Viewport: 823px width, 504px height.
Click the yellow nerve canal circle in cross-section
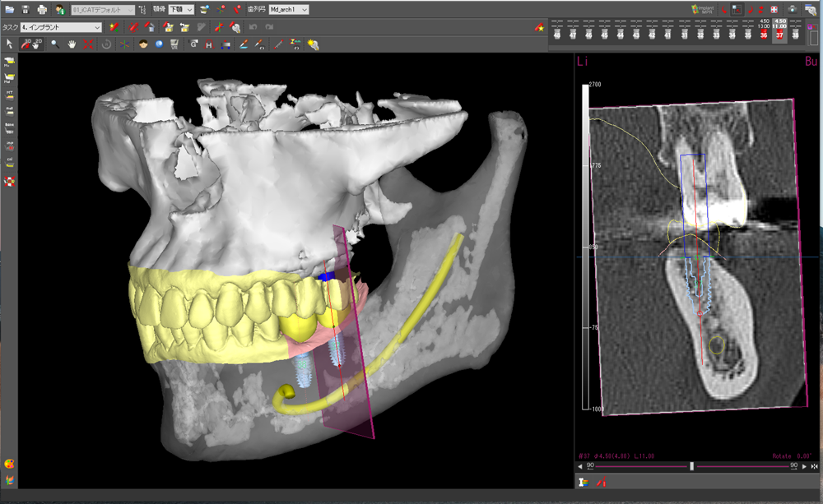(x=717, y=345)
